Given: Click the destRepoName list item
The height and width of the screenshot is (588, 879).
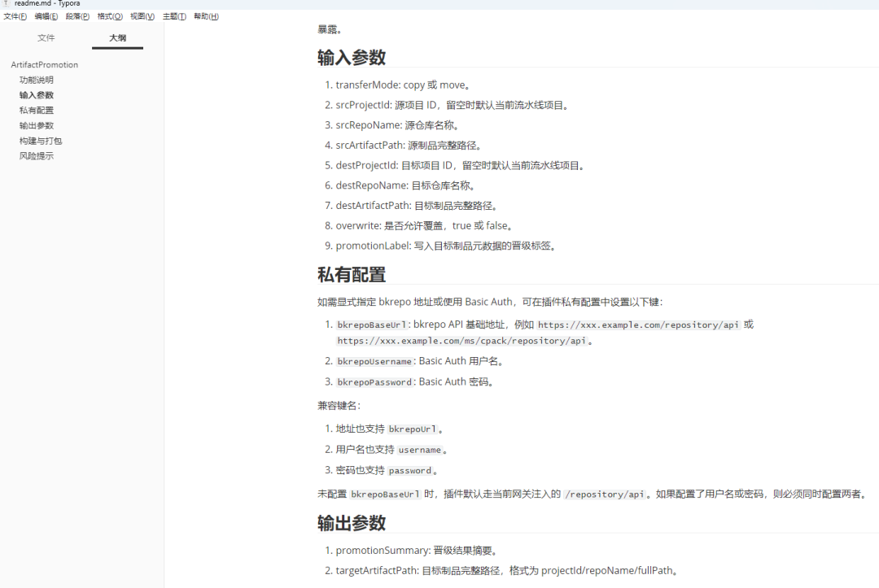Looking at the screenshot, I should coord(406,185).
